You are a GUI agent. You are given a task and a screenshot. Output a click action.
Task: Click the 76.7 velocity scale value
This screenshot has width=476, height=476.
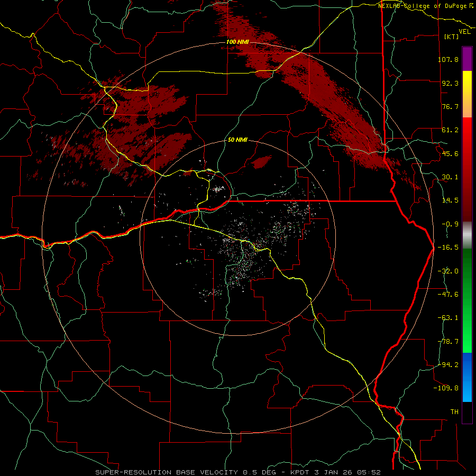pyautogui.click(x=450, y=106)
